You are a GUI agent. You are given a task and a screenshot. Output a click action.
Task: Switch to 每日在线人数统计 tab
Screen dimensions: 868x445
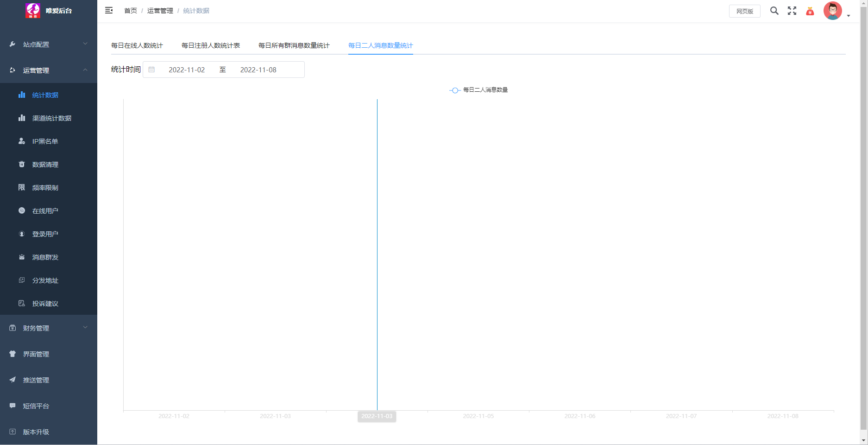coord(137,45)
